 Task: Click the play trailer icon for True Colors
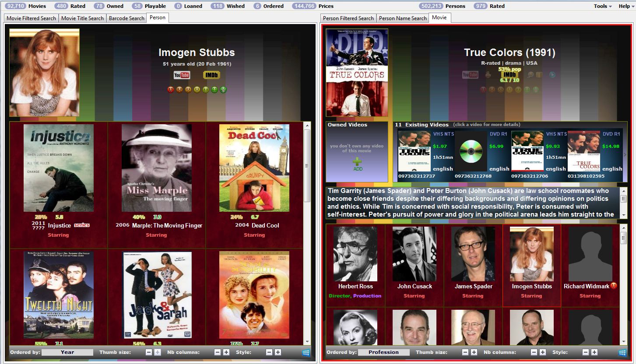click(552, 75)
